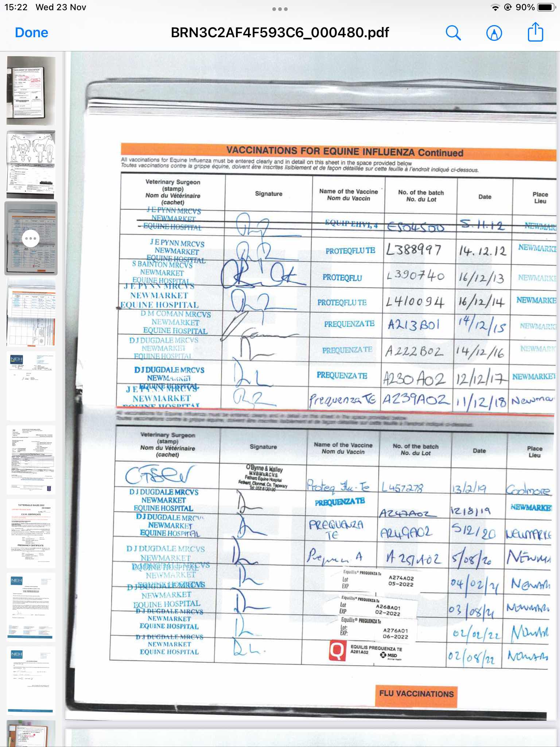This screenshot has height=747, width=560.
Task: Tap the PDF file name title
Action: [x=280, y=33]
